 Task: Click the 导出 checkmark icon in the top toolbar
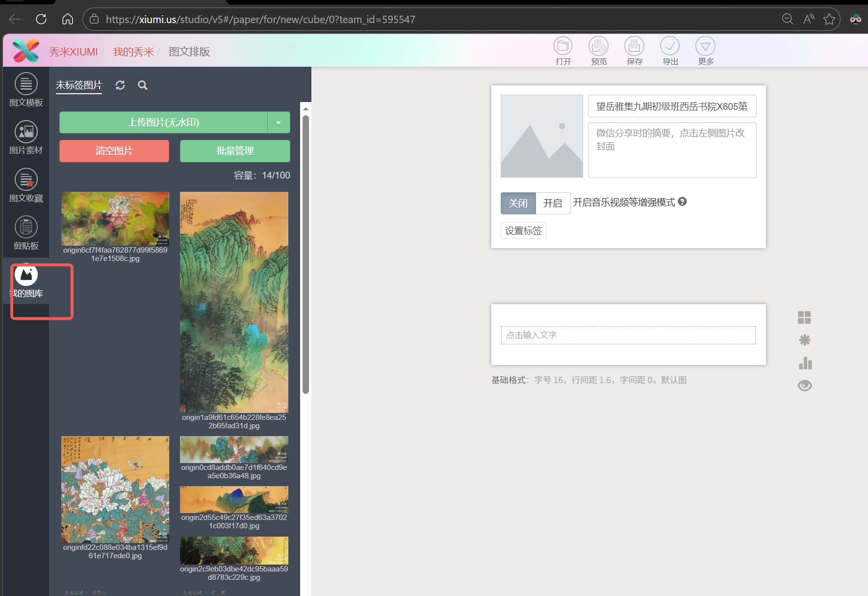[x=670, y=46]
